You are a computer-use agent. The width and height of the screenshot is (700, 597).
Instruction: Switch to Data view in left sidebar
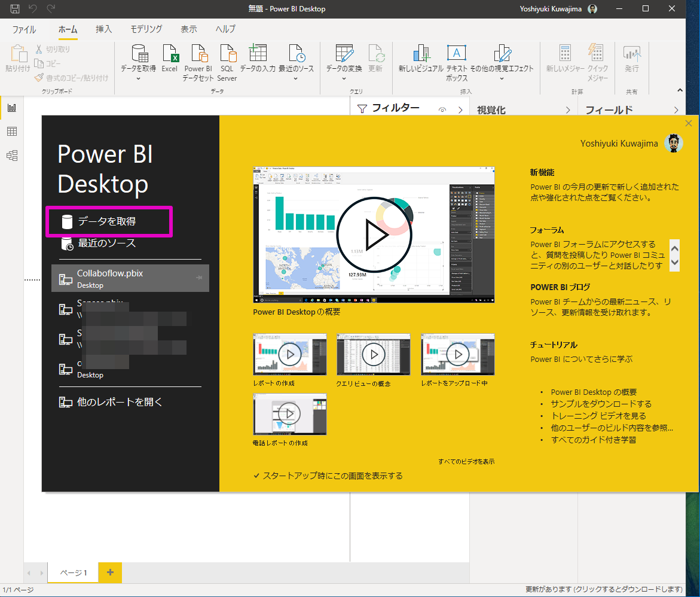[12, 132]
